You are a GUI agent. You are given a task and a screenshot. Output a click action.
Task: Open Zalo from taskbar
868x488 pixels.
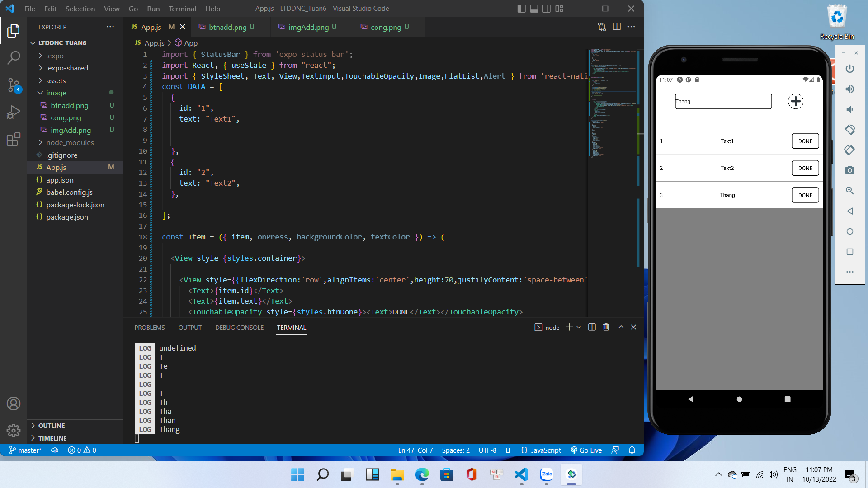(547, 474)
